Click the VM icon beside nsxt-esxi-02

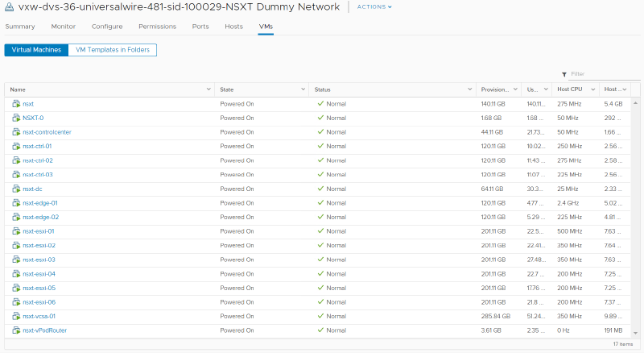(x=16, y=245)
